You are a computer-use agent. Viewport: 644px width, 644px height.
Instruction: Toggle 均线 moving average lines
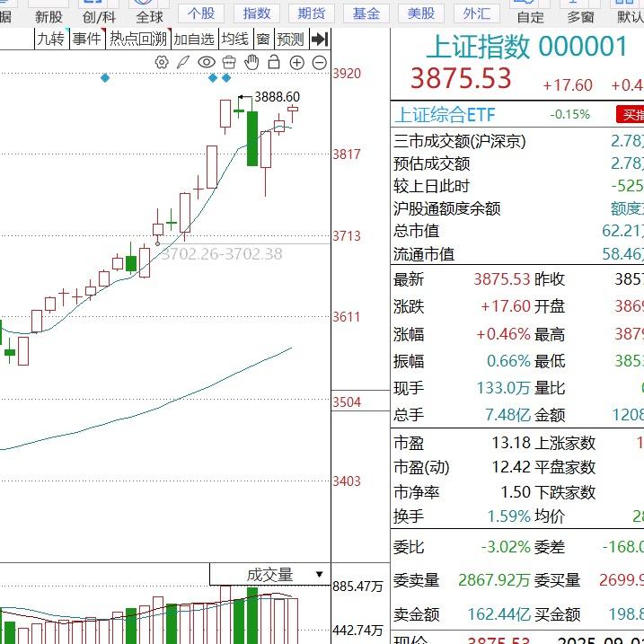point(235,39)
